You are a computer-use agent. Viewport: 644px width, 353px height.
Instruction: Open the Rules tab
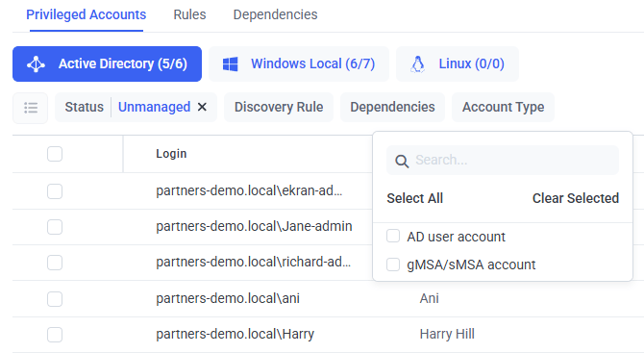coord(189,14)
